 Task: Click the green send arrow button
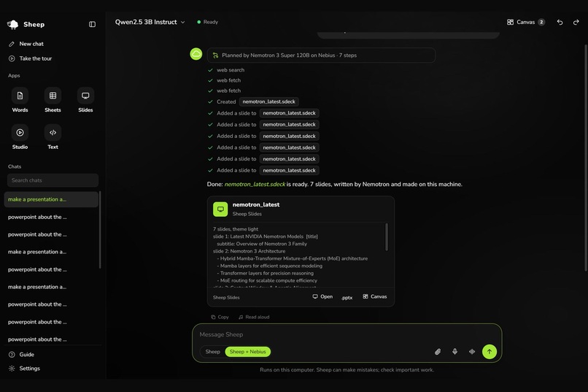click(x=490, y=352)
